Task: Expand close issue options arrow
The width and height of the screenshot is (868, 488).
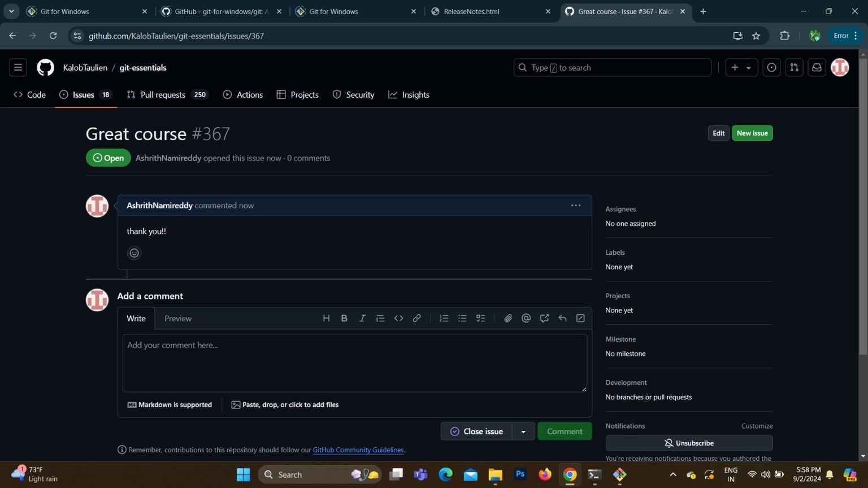Action: 523,432
